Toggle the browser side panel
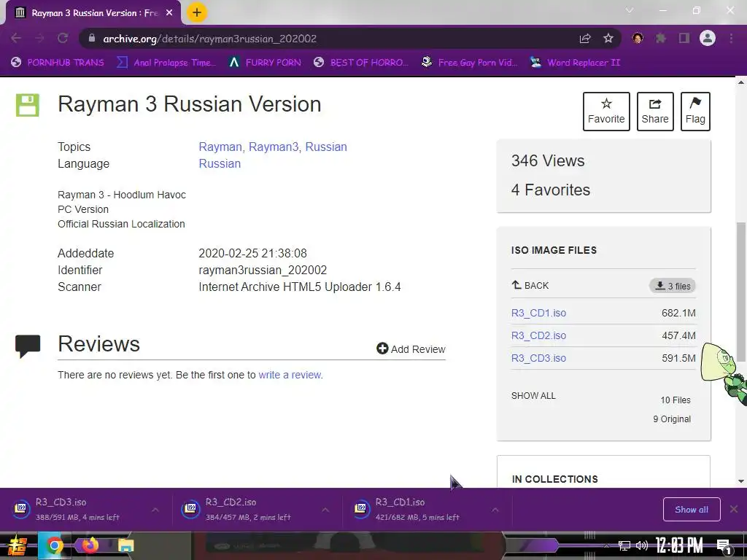This screenshot has height=560, width=747. pos(684,38)
